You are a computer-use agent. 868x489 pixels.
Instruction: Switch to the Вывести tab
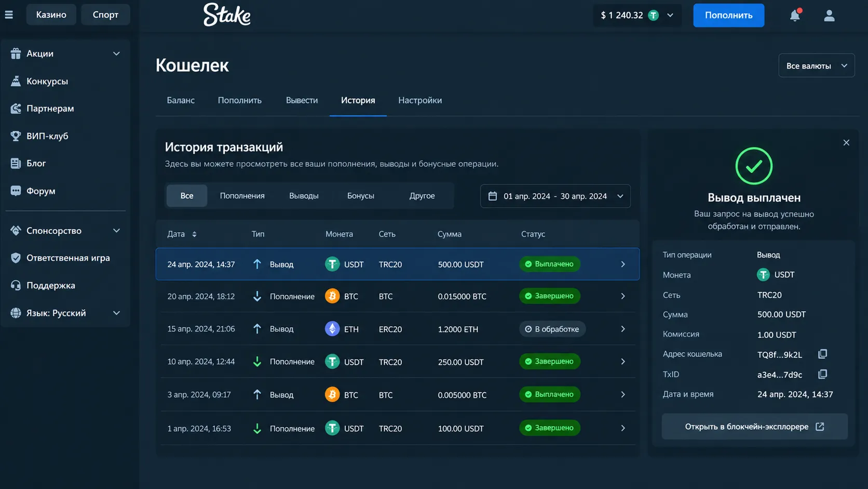[x=302, y=100]
